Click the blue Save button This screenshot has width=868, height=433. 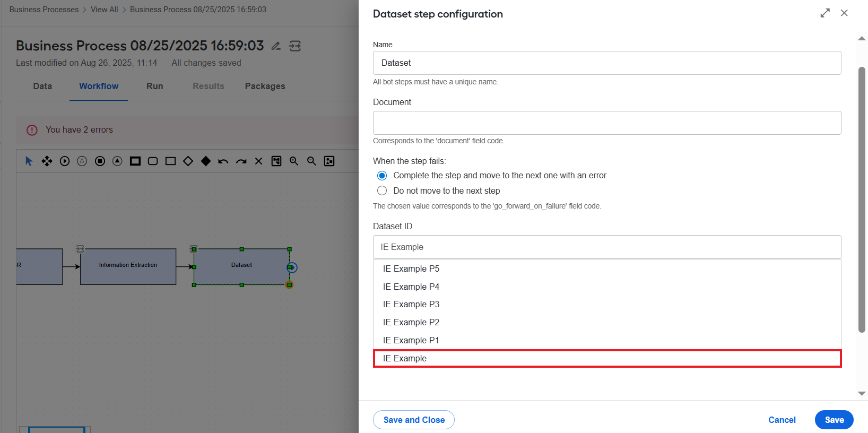pyautogui.click(x=834, y=420)
